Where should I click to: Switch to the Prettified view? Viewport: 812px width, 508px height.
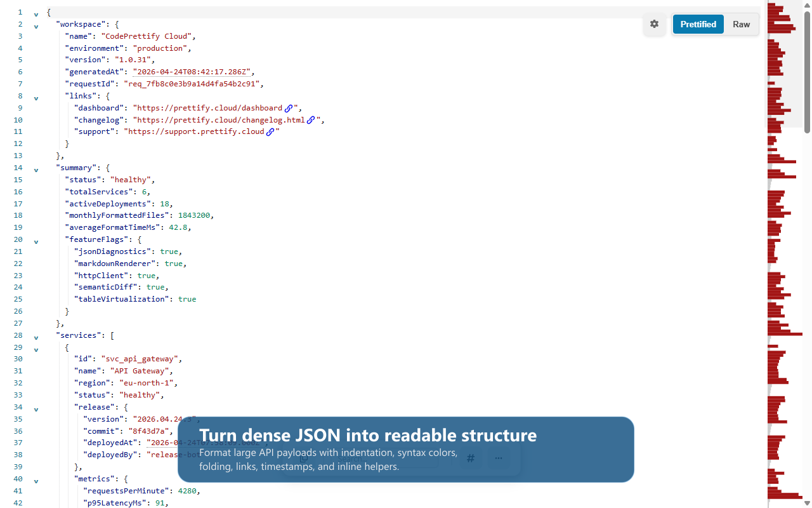pos(698,24)
